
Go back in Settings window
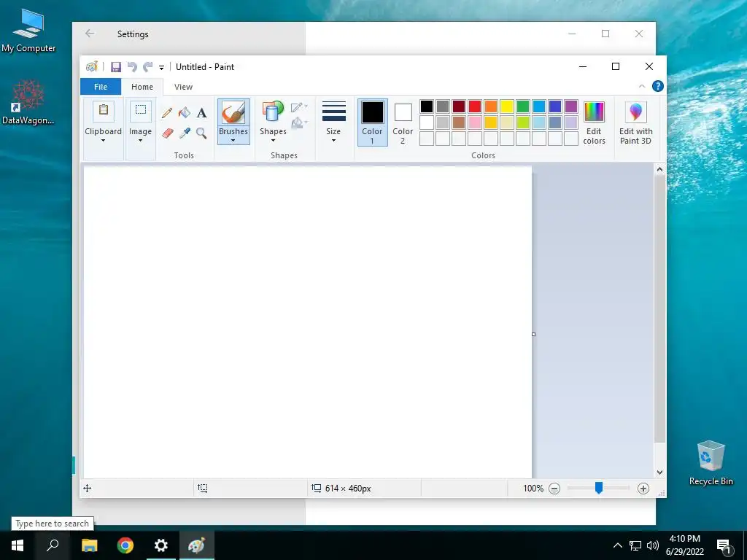pyautogui.click(x=90, y=34)
